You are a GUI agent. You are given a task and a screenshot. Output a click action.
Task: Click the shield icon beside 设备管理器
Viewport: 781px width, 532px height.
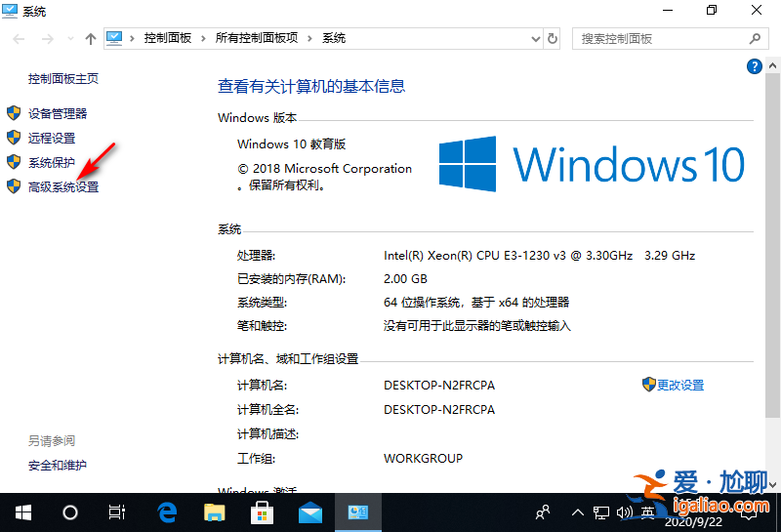coord(14,113)
